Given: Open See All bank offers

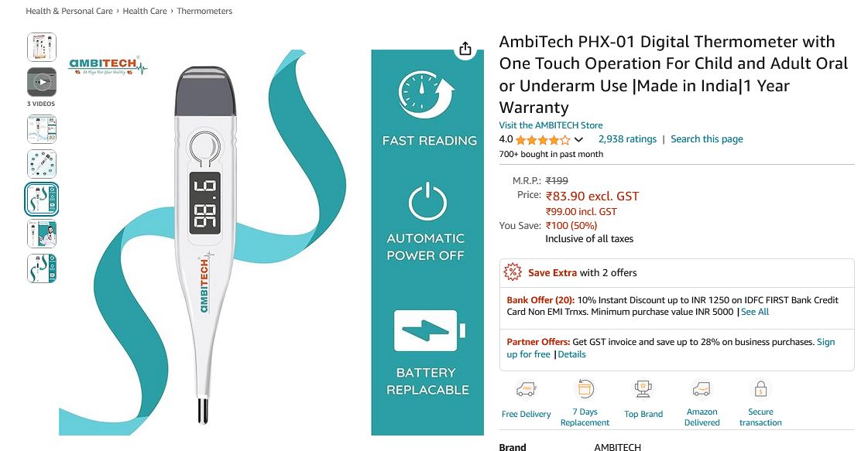Looking at the screenshot, I should point(754,312).
